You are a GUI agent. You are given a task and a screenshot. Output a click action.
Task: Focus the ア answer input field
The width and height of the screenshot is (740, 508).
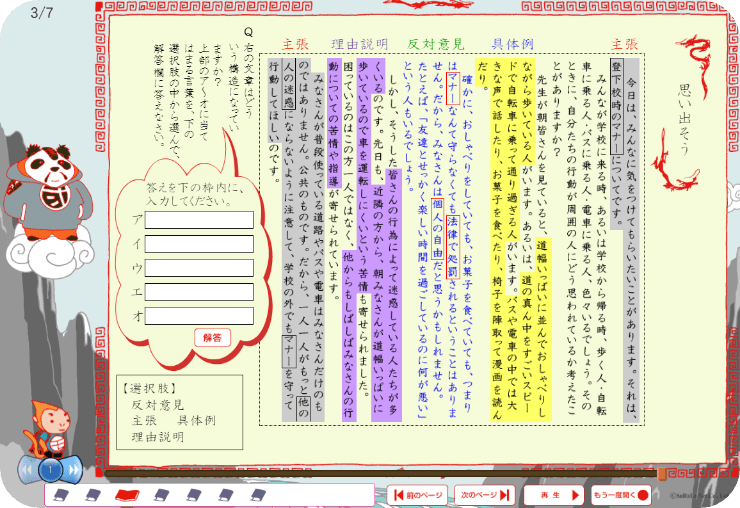pyautogui.click(x=198, y=219)
